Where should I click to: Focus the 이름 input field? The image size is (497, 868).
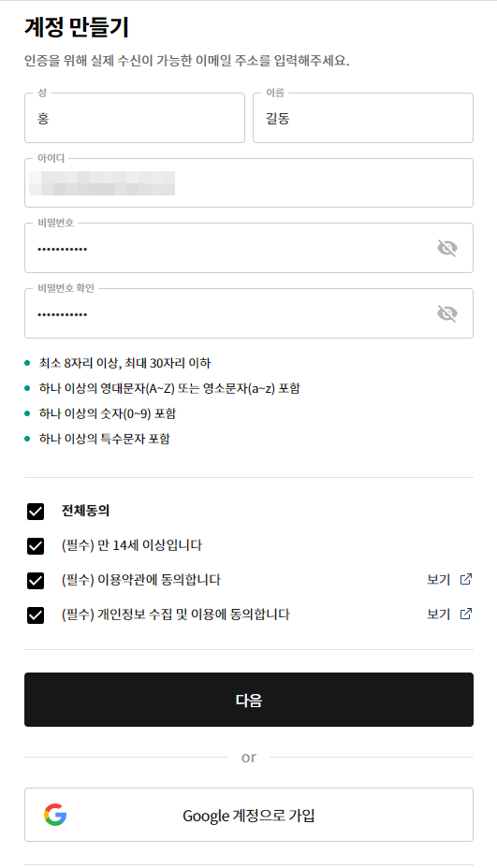pyautogui.click(x=363, y=118)
